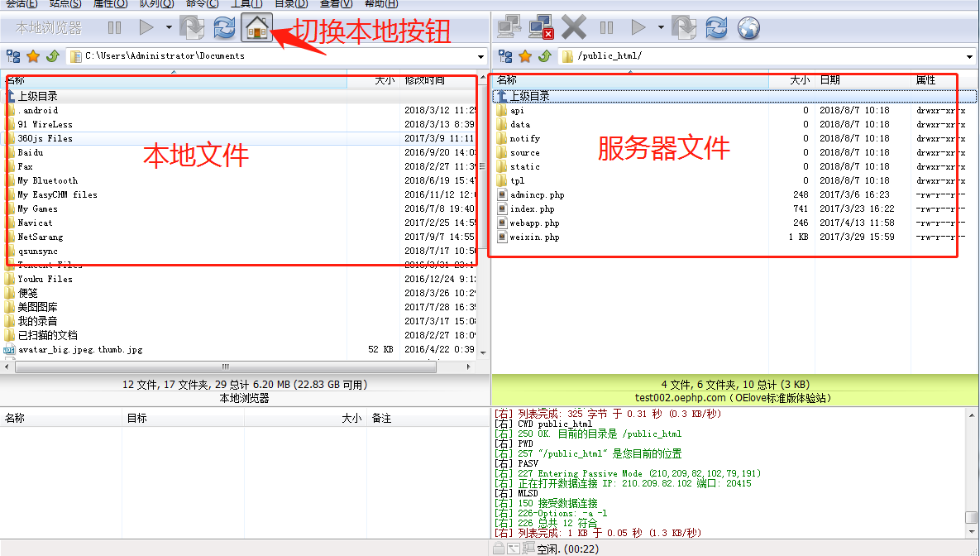Viewport: 980px width, 556px height.
Task: Select the .android folder
Action: [37, 110]
